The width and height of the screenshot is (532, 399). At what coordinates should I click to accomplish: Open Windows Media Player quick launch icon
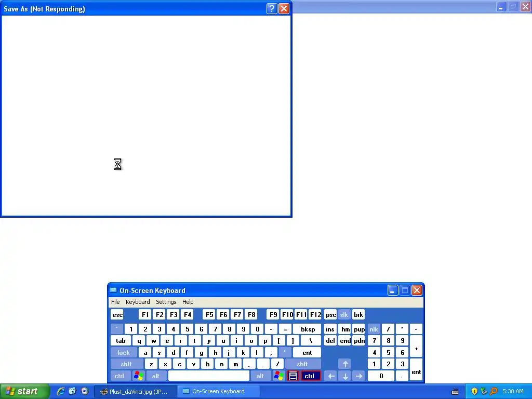click(x=85, y=391)
